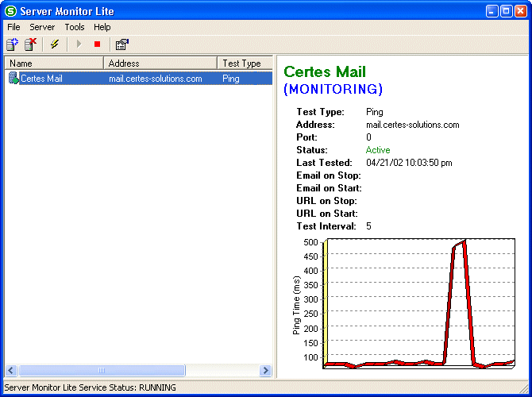
Task: Open the File menu
Action: pyautogui.click(x=13, y=27)
